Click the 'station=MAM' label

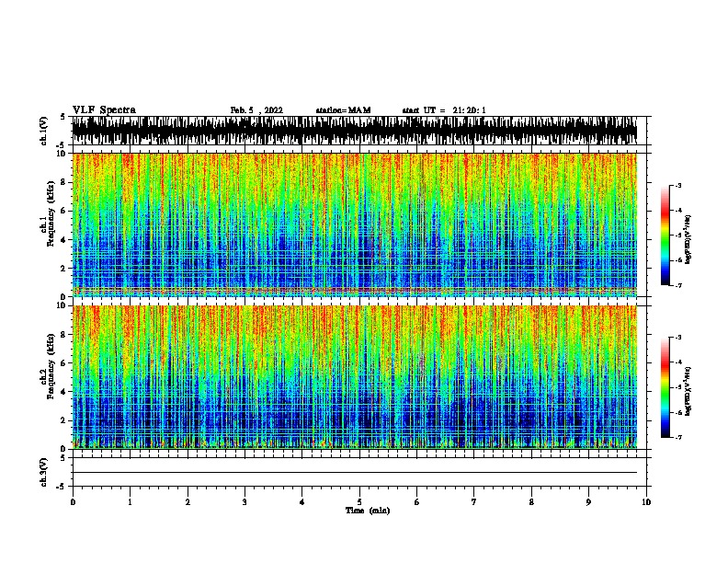[343, 110]
